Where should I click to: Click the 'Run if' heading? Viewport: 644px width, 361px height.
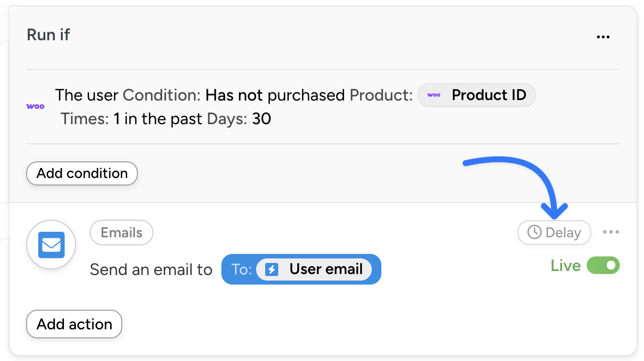(48, 35)
